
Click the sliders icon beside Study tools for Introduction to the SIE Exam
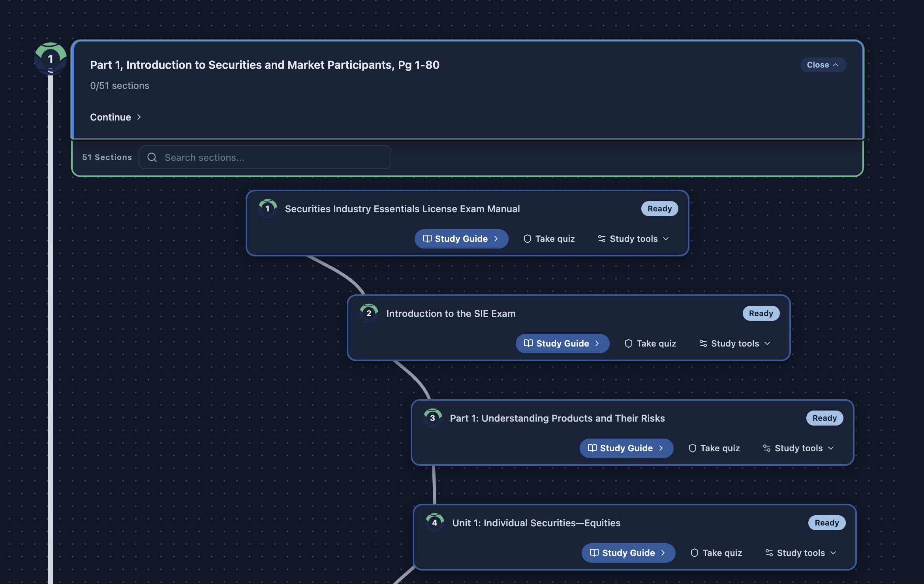[x=703, y=343]
